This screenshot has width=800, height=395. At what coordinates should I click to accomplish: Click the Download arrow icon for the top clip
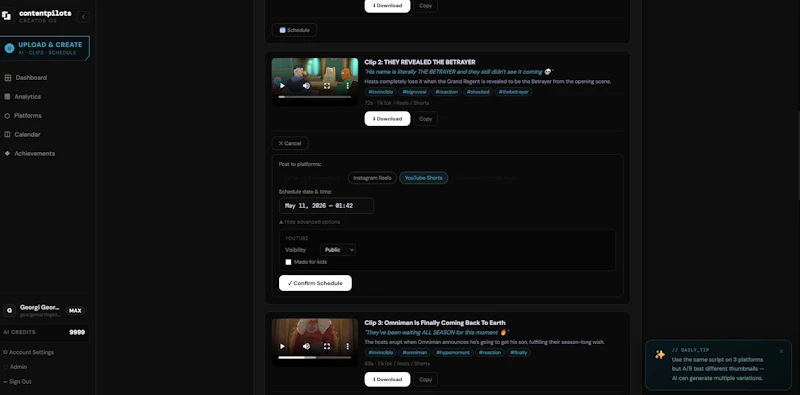(x=374, y=6)
